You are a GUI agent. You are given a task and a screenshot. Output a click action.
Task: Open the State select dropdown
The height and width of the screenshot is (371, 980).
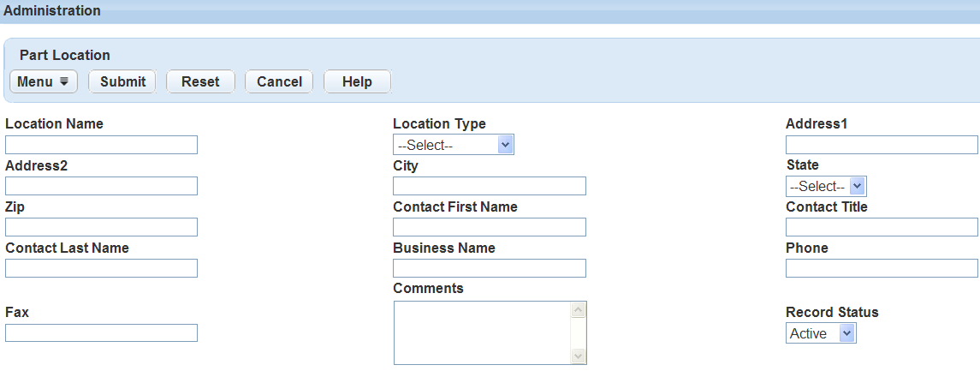(x=825, y=186)
